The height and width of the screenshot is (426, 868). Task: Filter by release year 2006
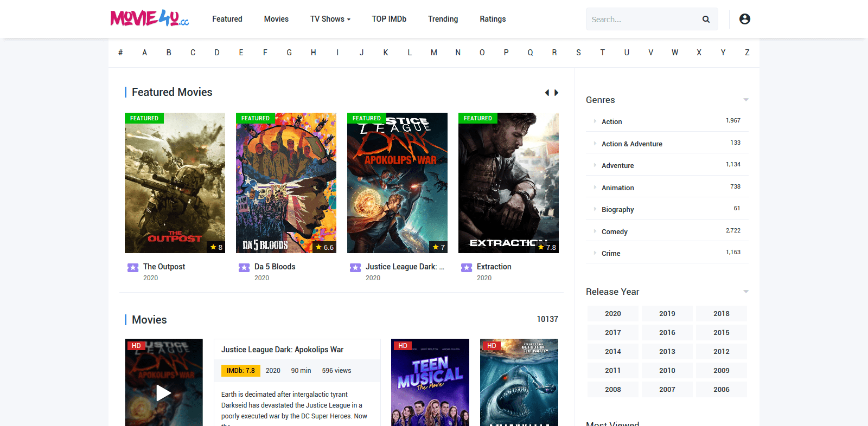click(722, 390)
